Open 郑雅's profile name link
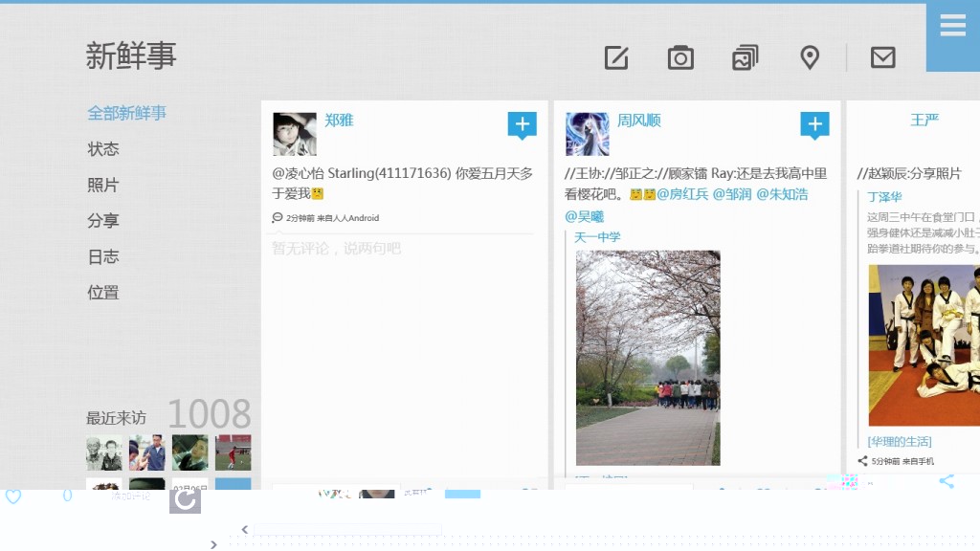This screenshot has width=980, height=551. [x=339, y=120]
